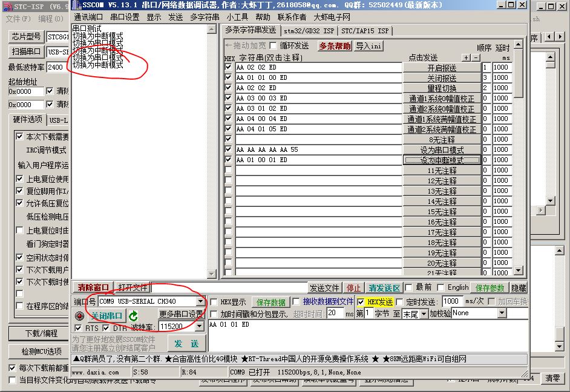Enable 加时间戳和分包显示 checkbox

click(x=214, y=314)
